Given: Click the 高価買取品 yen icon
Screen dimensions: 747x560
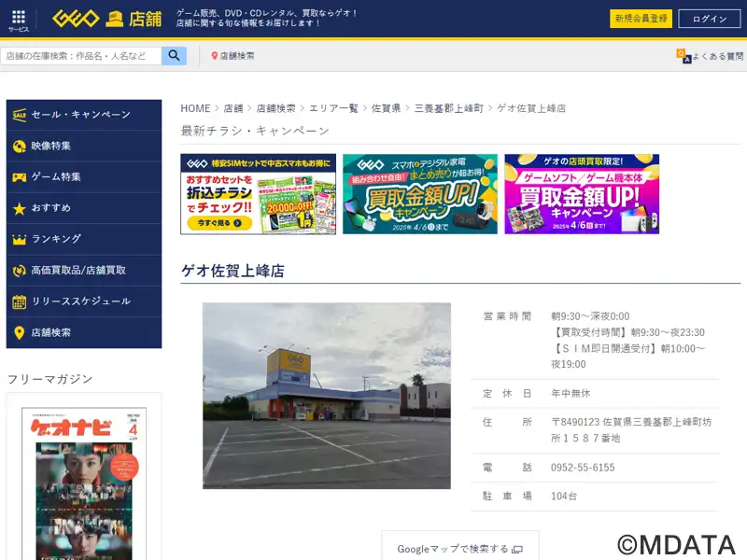Looking at the screenshot, I should coord(19,271).
